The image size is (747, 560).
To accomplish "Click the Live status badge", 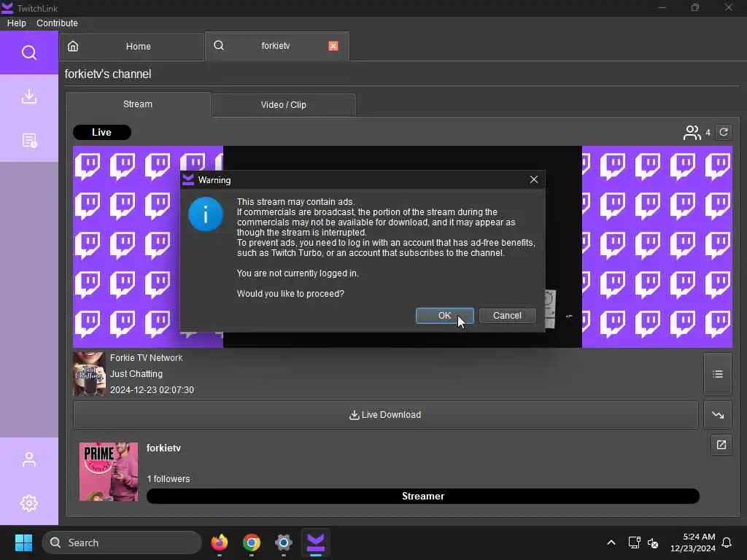I will click(102, 133).
